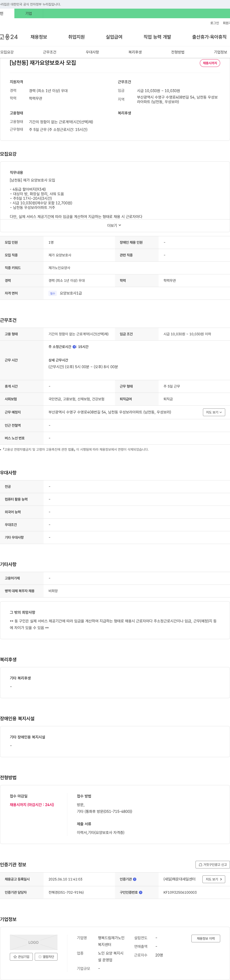Click the 고용24 logo
The height and width of the screenshot is (980, 230).
[9, 37]
